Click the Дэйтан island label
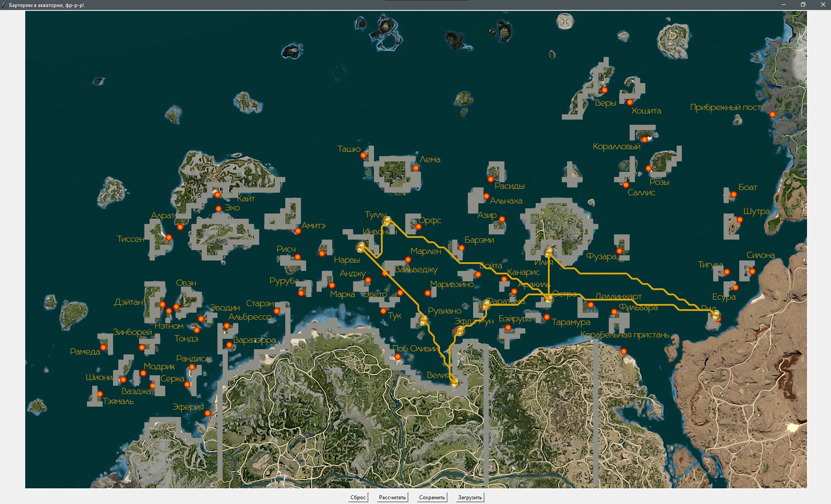 [128, 302]
